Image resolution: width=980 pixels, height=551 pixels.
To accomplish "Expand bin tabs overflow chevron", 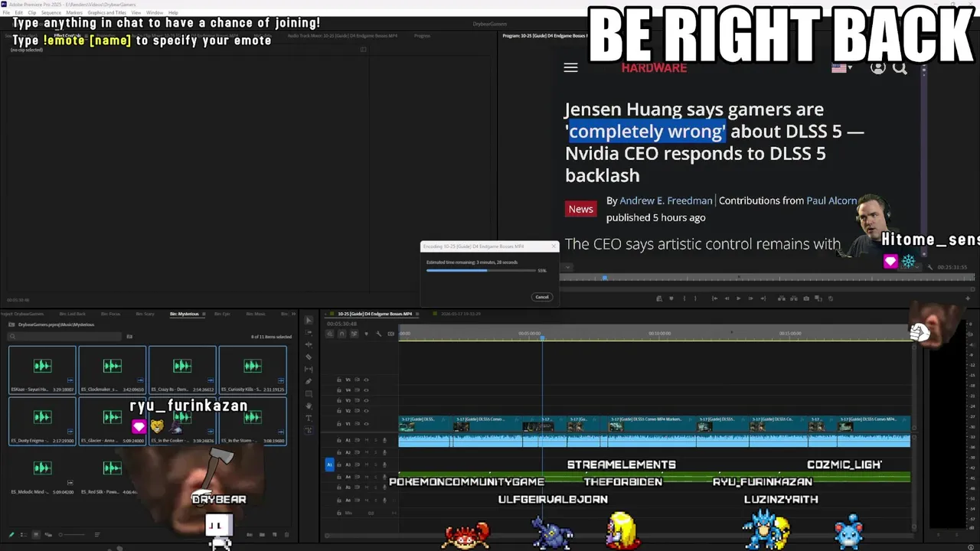I will (x=292, y=314).
